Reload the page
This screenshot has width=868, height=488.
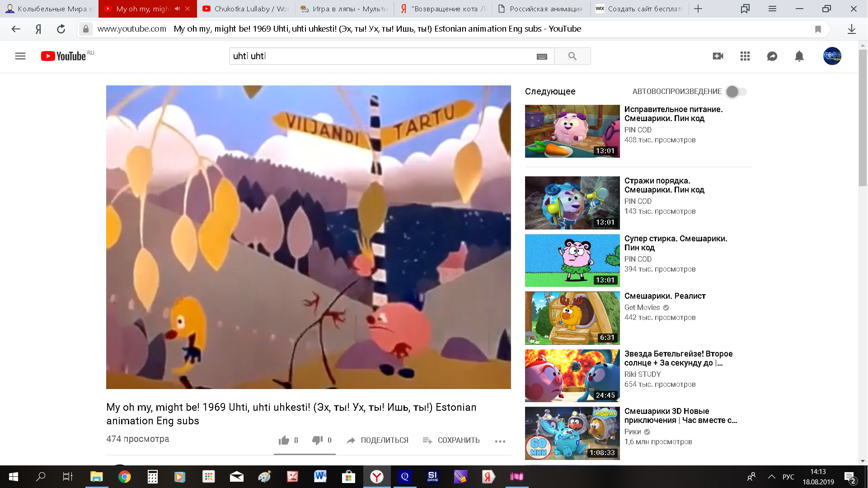click(61, 29)
